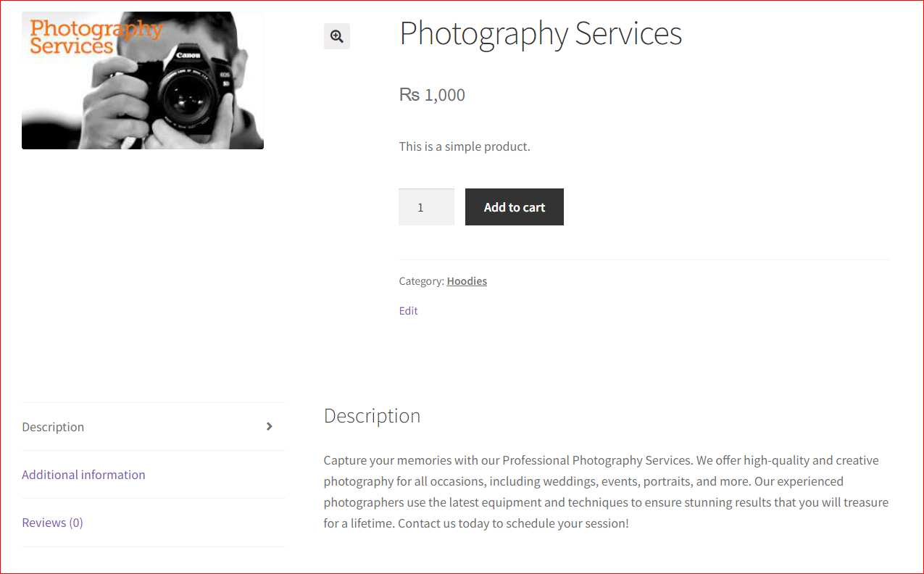Click the product description paragraph text
The width and height of the screenshot is (924, 574).
point(606,491)
